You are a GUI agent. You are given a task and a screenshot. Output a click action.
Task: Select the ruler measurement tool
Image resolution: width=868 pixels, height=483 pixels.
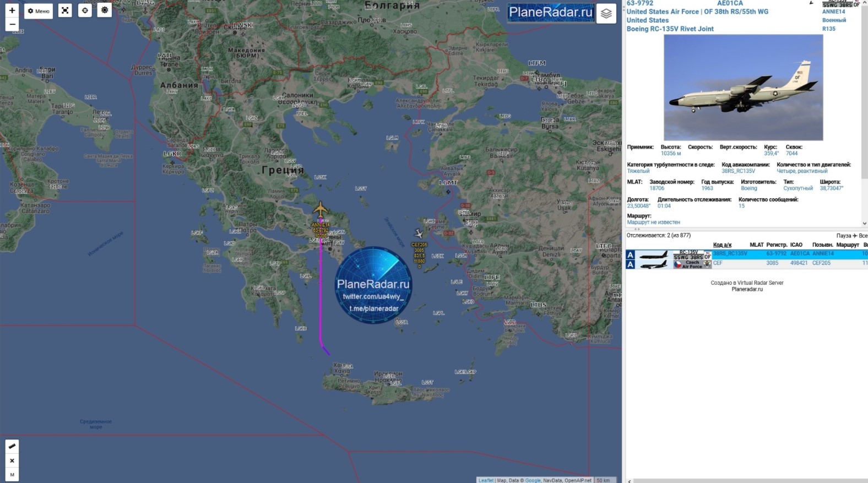[12, 446]
